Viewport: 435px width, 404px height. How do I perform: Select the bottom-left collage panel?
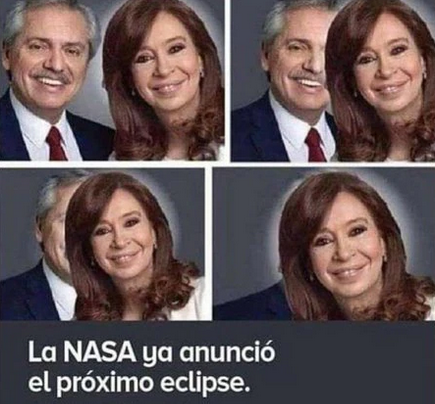pyautogui.click(x=102, y=244)
